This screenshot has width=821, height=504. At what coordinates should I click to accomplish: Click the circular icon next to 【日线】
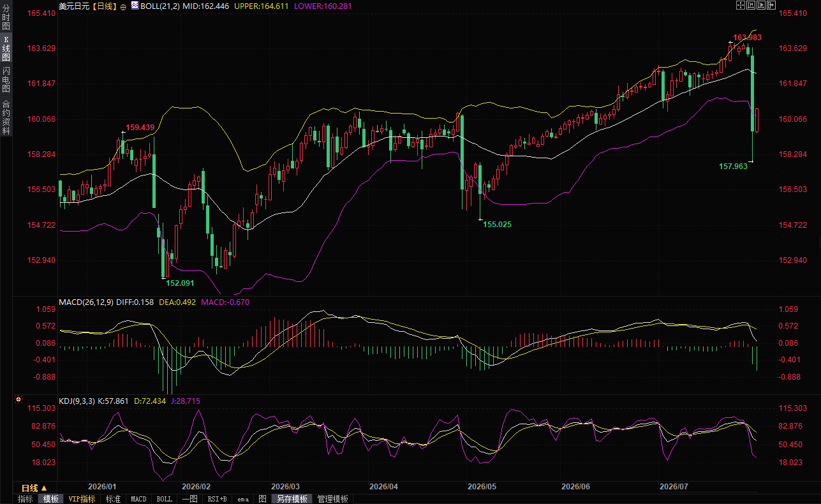[123, 6]
